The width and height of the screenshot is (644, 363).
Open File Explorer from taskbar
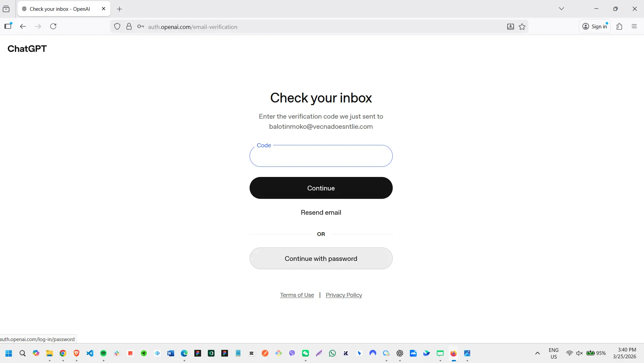[50, 353]
